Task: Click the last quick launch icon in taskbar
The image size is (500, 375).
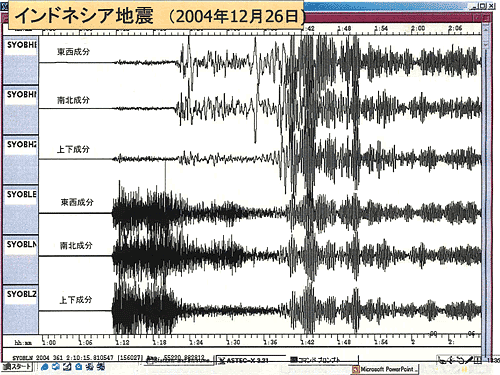Action: click(x=101, y=367)
